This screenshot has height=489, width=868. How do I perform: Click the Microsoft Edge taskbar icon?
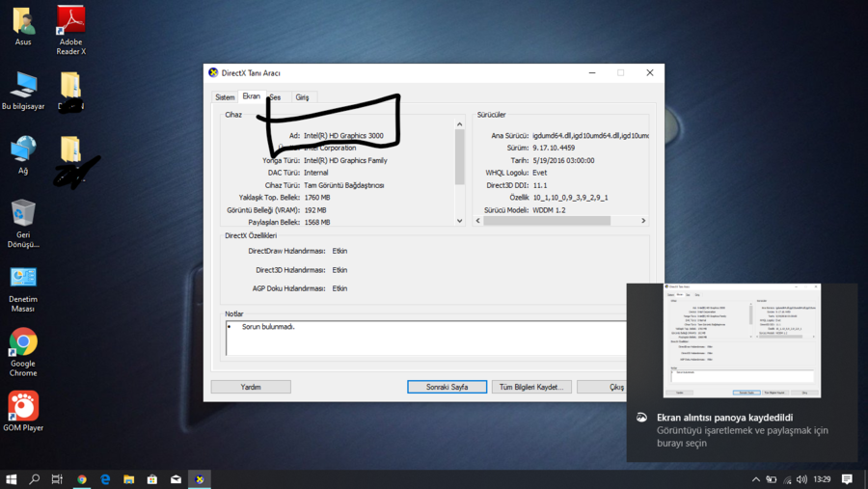click(105, 479)
